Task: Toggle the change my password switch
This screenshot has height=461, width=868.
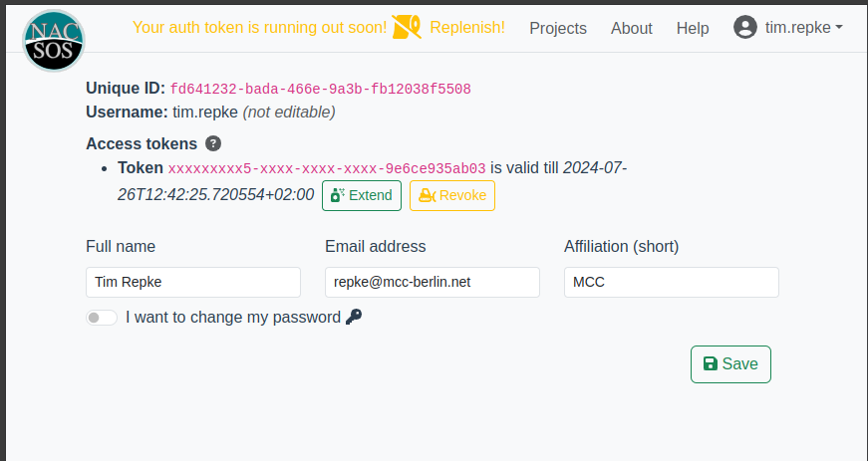Action: [102, 318]
